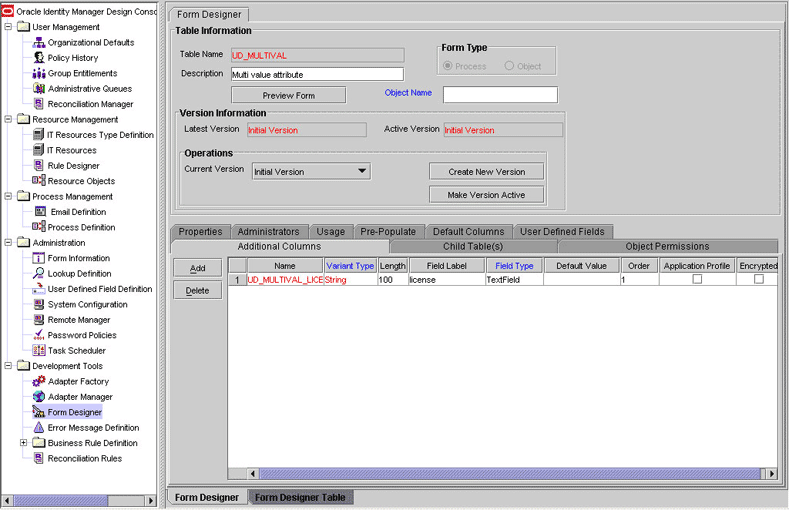Click the Group Entitlements icon
This screenshot has width=789, height=510.
(39, 73)
